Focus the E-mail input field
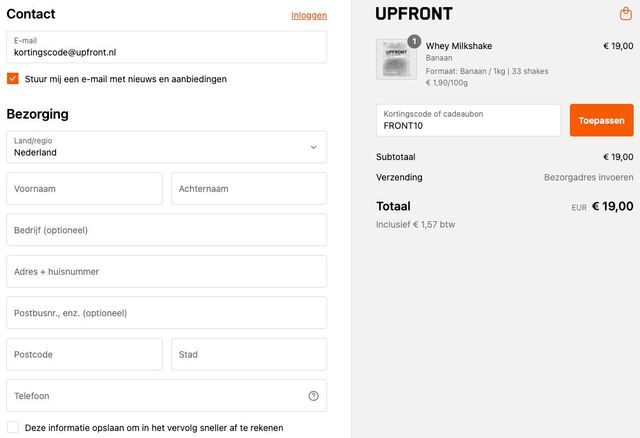The height and width of the screenshot is (438, 640). click(167, 47)
